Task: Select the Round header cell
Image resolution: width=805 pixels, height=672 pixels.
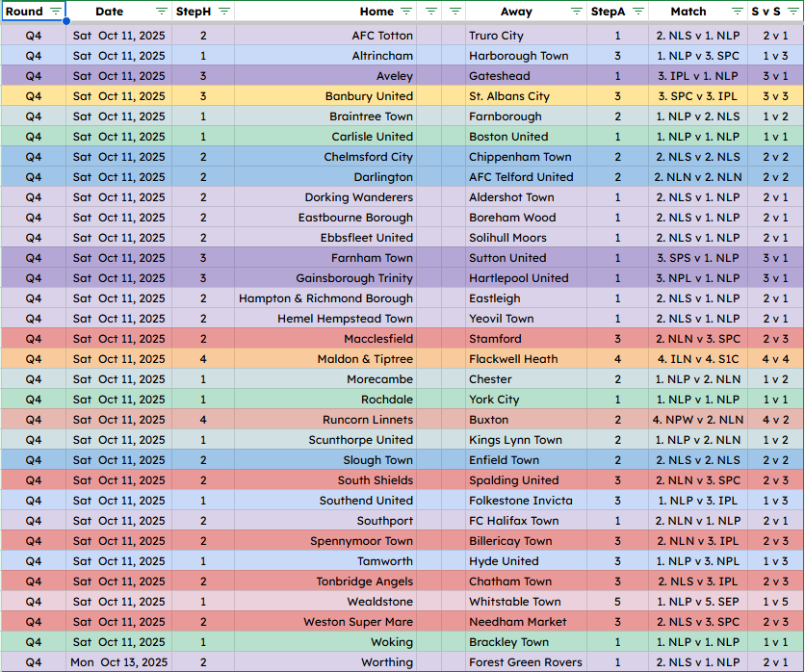Action: [x=34, y=12]
